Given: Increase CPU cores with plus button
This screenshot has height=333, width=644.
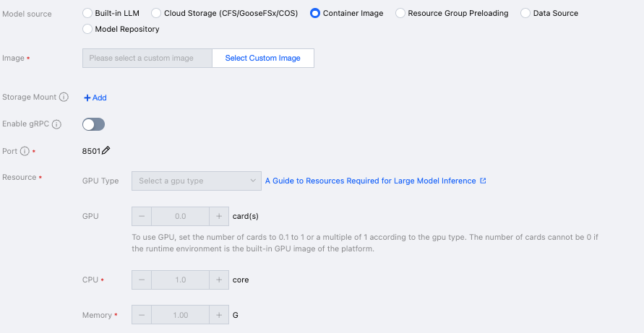Looking at the screenshot, I should 218,280.
